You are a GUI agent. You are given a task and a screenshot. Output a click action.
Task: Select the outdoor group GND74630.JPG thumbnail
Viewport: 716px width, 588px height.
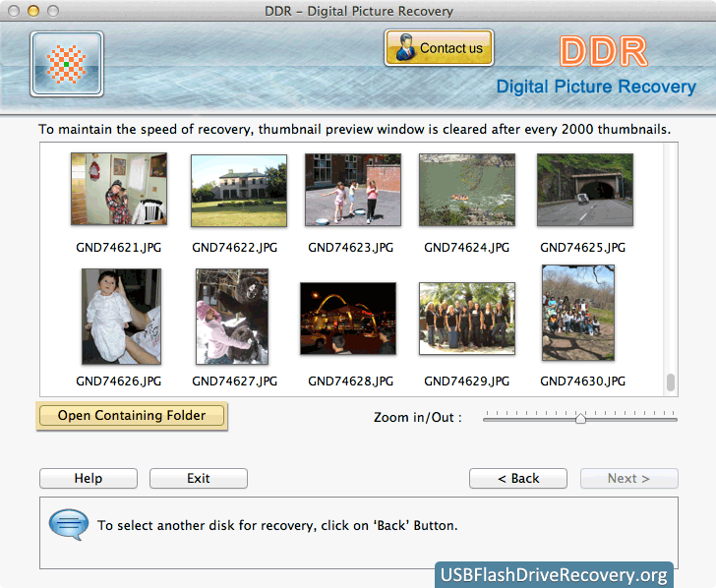(x=578, y=313)
